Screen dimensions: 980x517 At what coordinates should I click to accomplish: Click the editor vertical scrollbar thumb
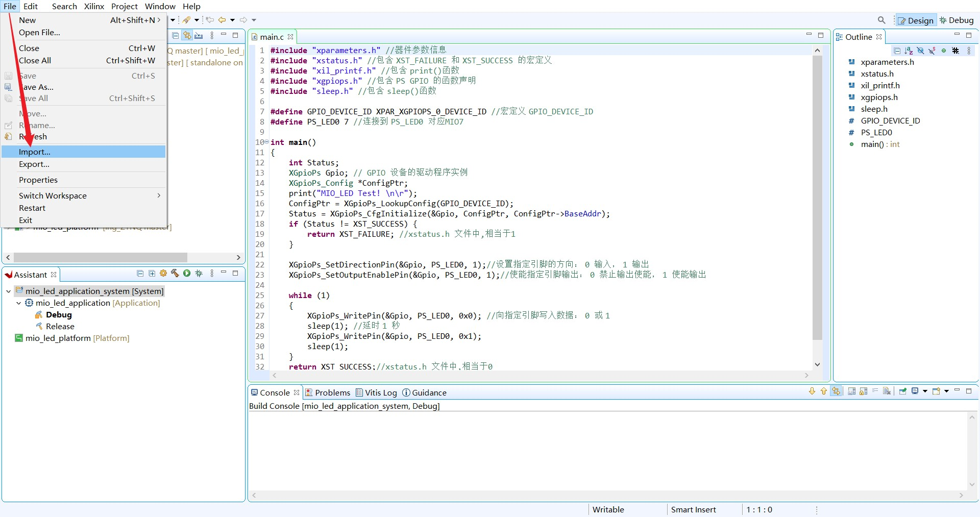point(817,198)
